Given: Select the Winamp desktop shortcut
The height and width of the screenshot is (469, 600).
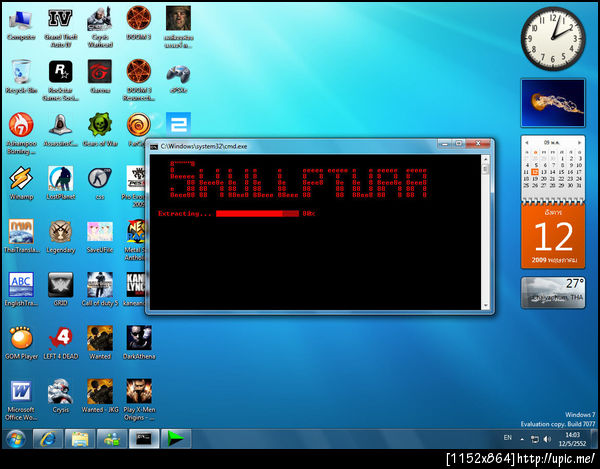Looking at the screenshot, I should click(x=21, y=183).
